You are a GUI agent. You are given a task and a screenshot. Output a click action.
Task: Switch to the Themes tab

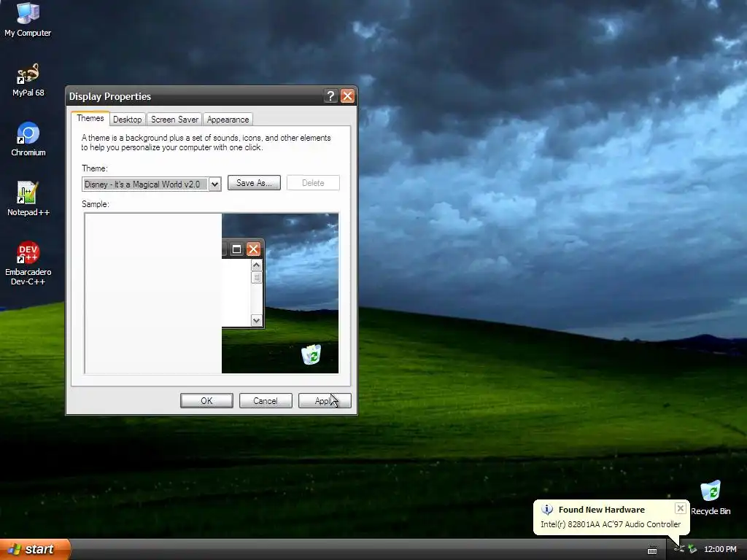[90, 118]
